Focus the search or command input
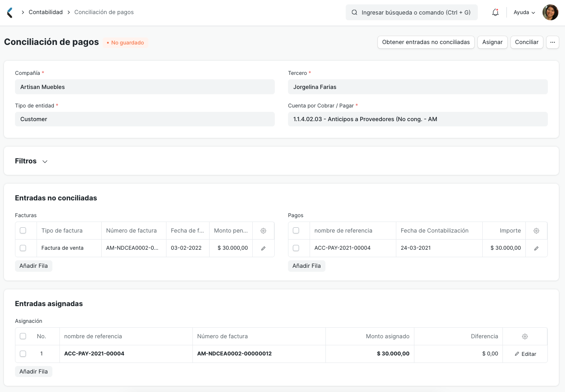Image resolution: width=565 pixels, height=392 pixels. [x=412, y=12]
